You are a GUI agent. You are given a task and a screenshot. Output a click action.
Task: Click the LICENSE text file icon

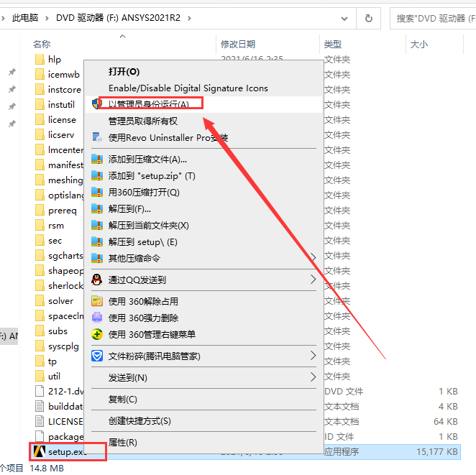click(x=40, y=422)
